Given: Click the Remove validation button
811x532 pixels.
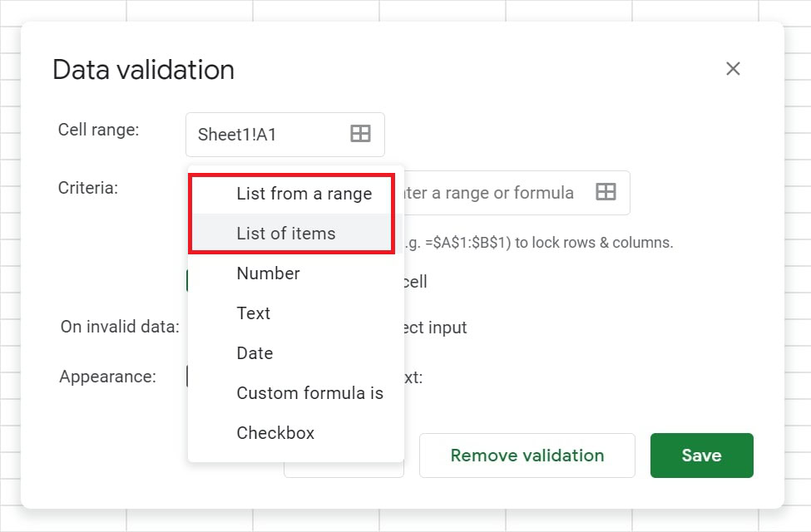Looking at the screenshot, I should [x=527, y=456].
